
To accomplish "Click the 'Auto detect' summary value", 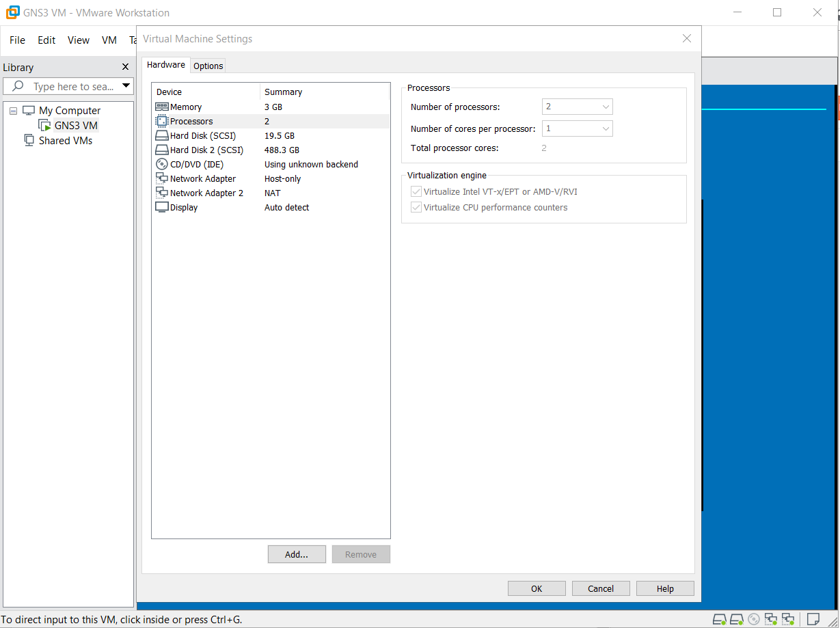I will (x=287, y=207).
